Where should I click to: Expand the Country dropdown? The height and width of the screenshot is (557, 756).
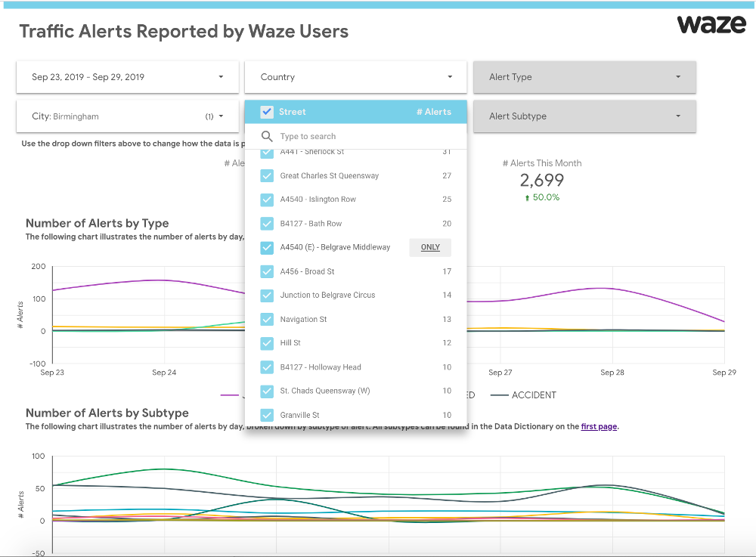[449, 76]
